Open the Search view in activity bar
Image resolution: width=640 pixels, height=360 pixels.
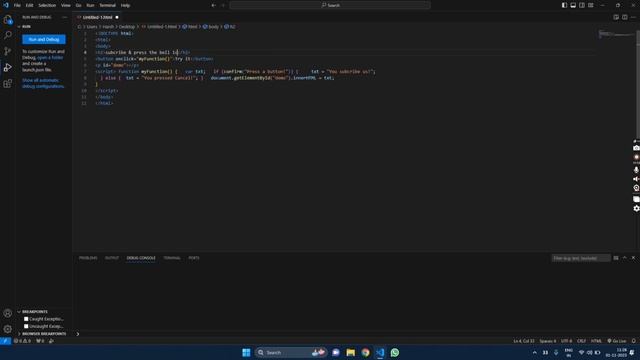7,35
